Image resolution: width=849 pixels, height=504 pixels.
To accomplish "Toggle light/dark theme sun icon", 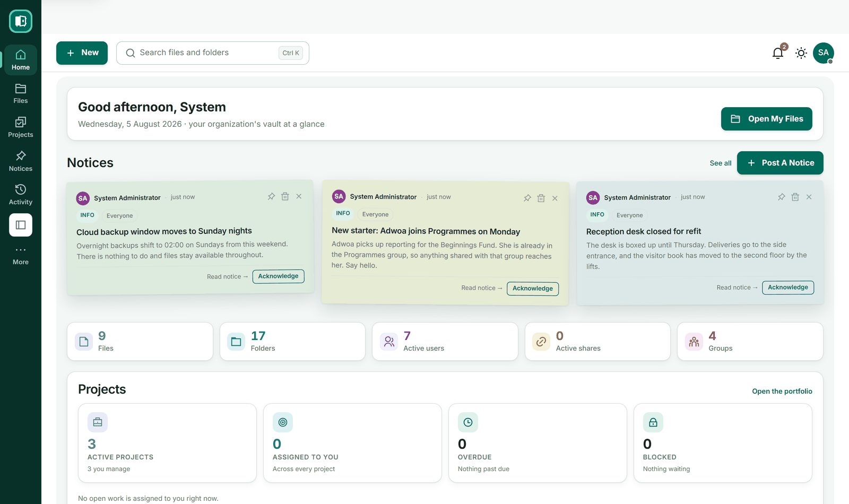I will point(801,53).
